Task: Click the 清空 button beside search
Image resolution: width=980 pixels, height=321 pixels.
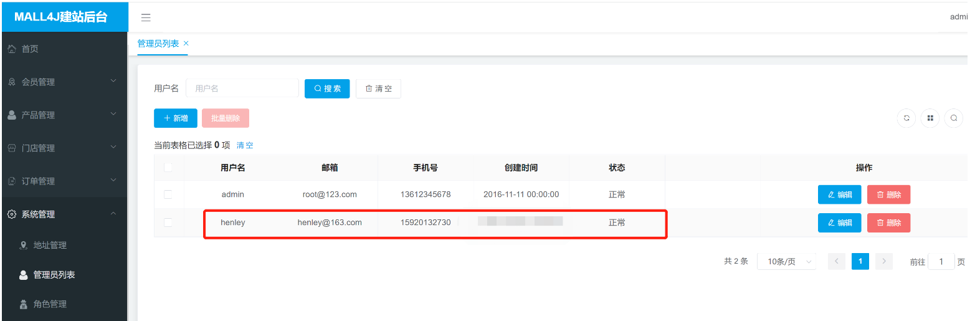Action: [x=378, y=89]
